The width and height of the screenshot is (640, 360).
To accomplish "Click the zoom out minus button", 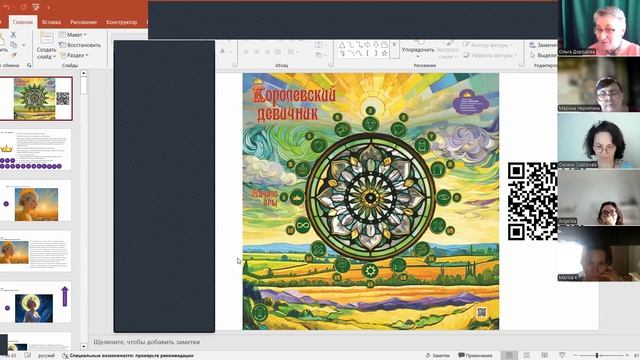I will click(575, 356).
